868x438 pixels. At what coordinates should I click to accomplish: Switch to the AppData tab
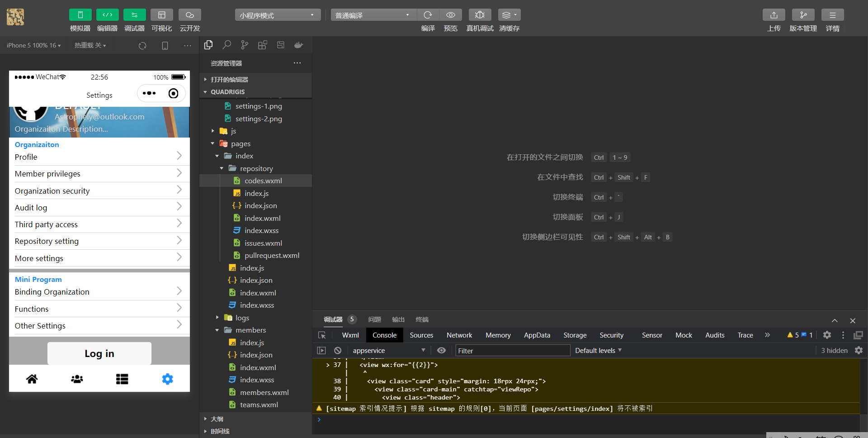[x=537, y=335]
